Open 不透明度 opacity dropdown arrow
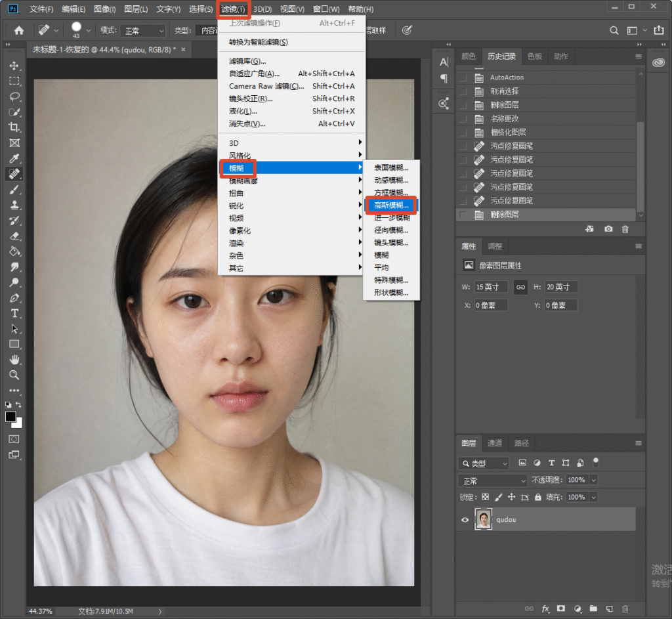This screenshot has width=672, height=619. point(593,480)
